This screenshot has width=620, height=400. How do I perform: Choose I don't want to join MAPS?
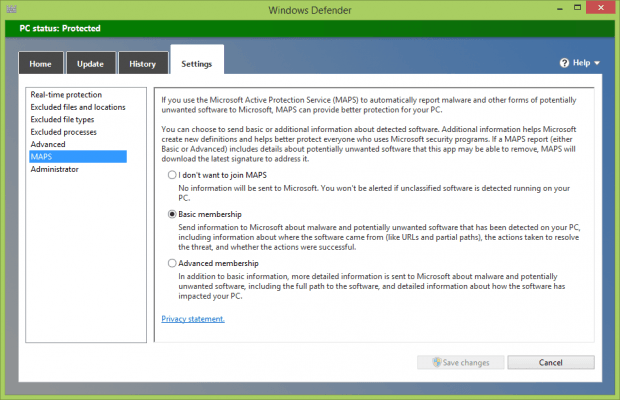[x=172, y=175]
